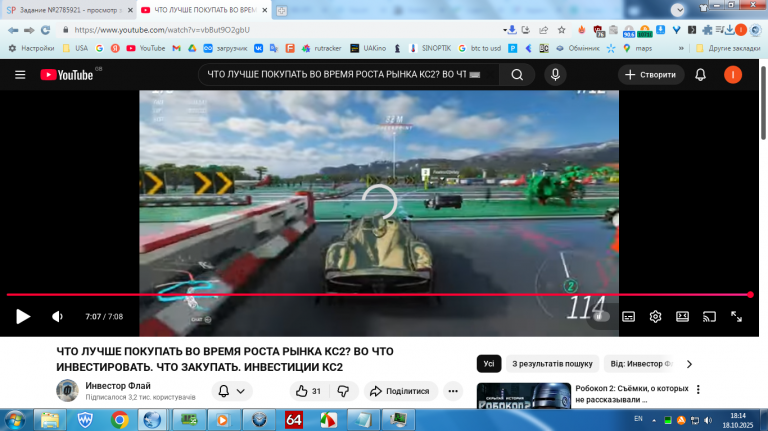The image size is (768, 431).
Task: Open options menu for the Робокоп 2 suggestion
Action: (x=698, y=389)
